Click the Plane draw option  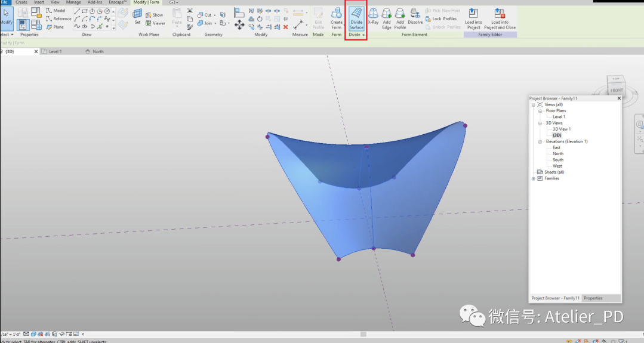tap(55, 27)
